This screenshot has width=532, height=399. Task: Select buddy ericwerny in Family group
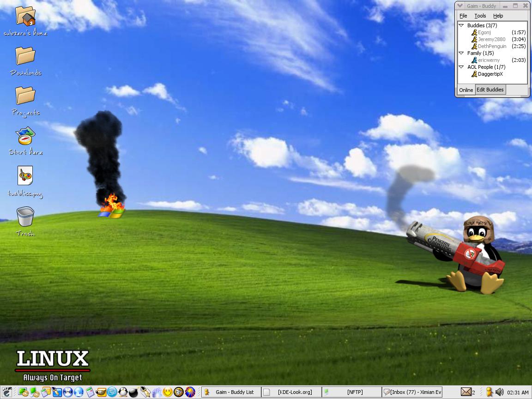coord(489,60)
